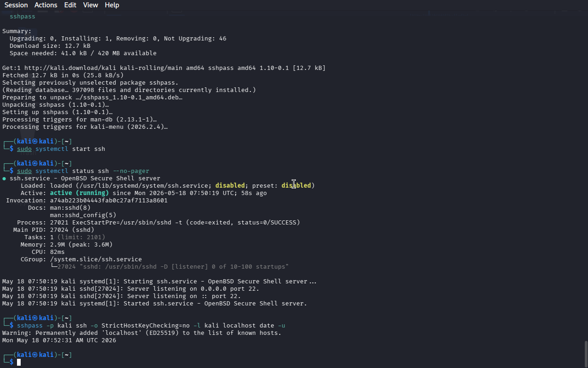Open the Help menu
The width and height of the screenshot is (588, 368).
[112, 5]
